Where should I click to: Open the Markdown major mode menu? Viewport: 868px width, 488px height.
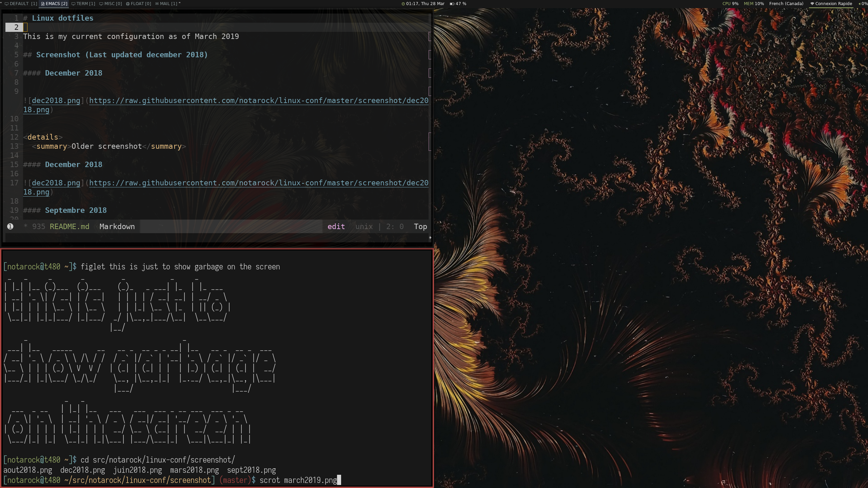(117, 226)
